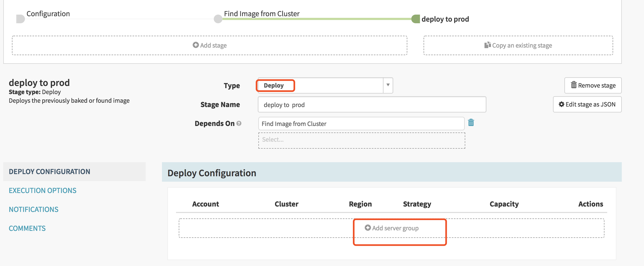Screen dimensions: 644x266
Task: Select the Deploy Configuration section
Action: click(49, 172)
